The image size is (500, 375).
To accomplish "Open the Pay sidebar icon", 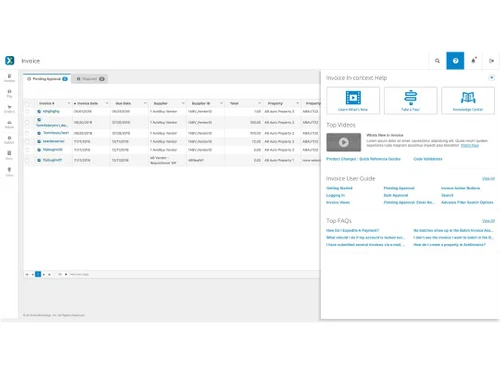I will pos(9,92).
